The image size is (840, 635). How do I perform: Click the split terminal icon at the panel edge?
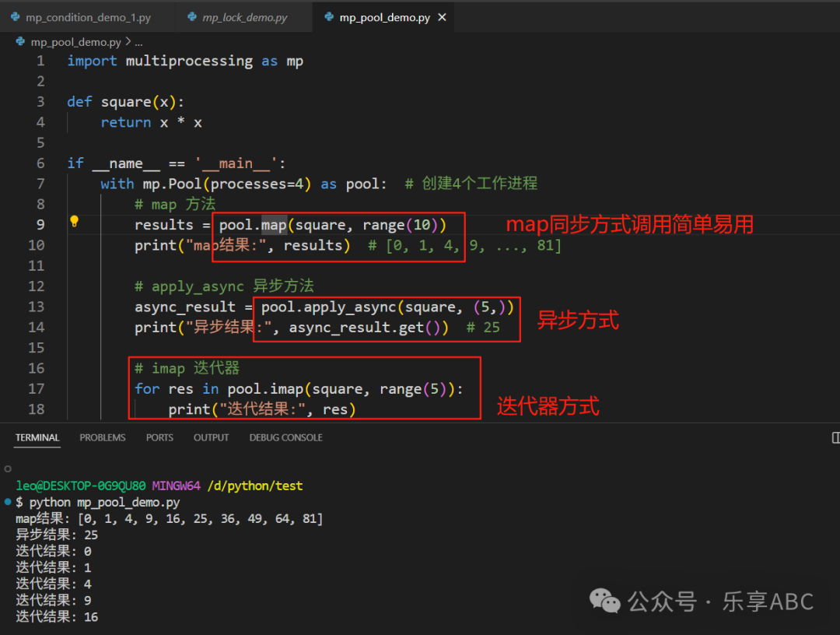(835, 438)
